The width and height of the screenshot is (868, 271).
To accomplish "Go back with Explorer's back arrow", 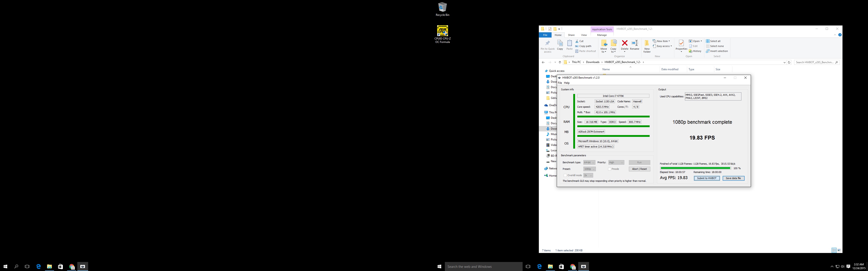I will point(543,62).
